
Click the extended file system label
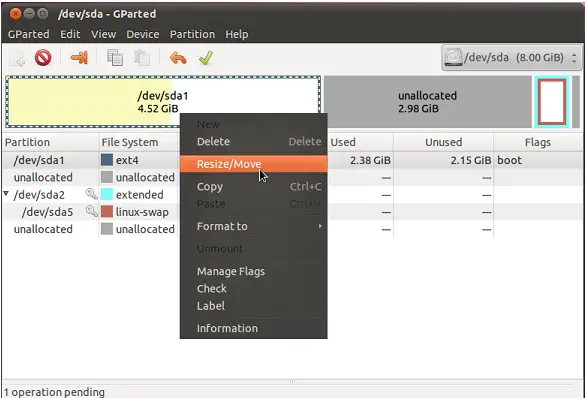(139, 195)
